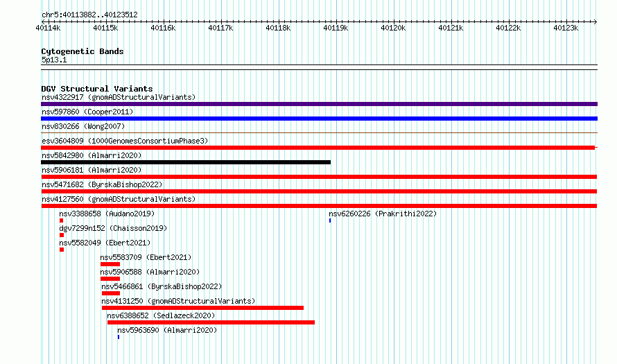The image size is (617, 364).
Task: Click the 40122k ruler position
Action: point(508,28)
